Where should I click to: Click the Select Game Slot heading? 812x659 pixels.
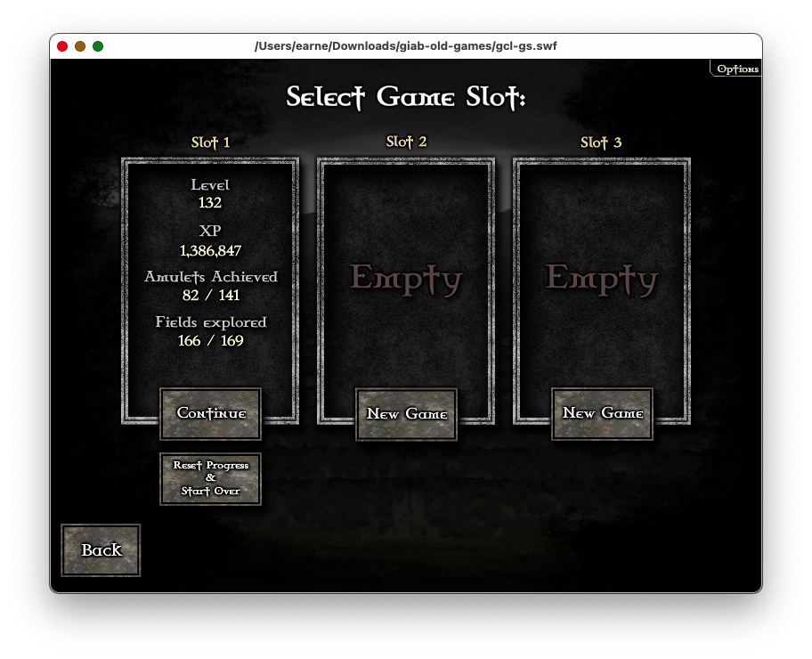point(406,97)
